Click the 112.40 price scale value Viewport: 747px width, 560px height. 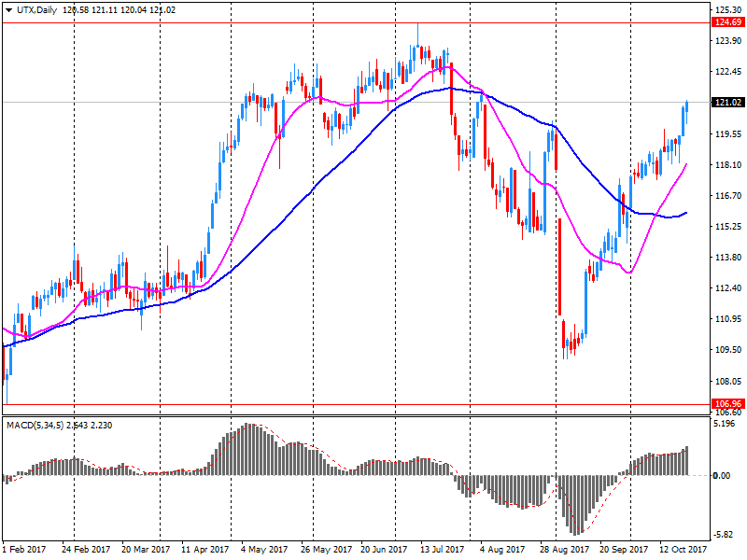(x=728, y=288)
